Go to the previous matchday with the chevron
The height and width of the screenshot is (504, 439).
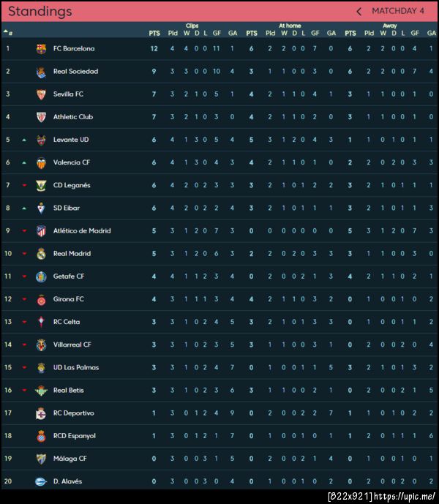coord(359,12)
